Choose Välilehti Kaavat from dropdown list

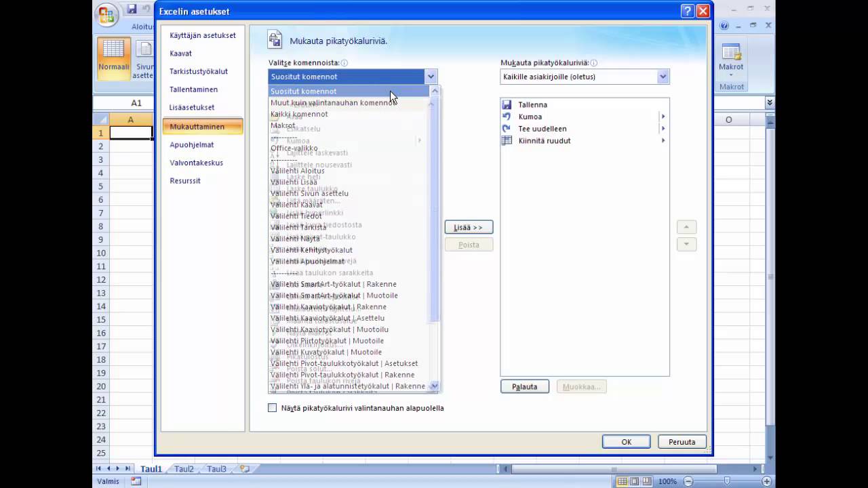click(x=349, y=205)
